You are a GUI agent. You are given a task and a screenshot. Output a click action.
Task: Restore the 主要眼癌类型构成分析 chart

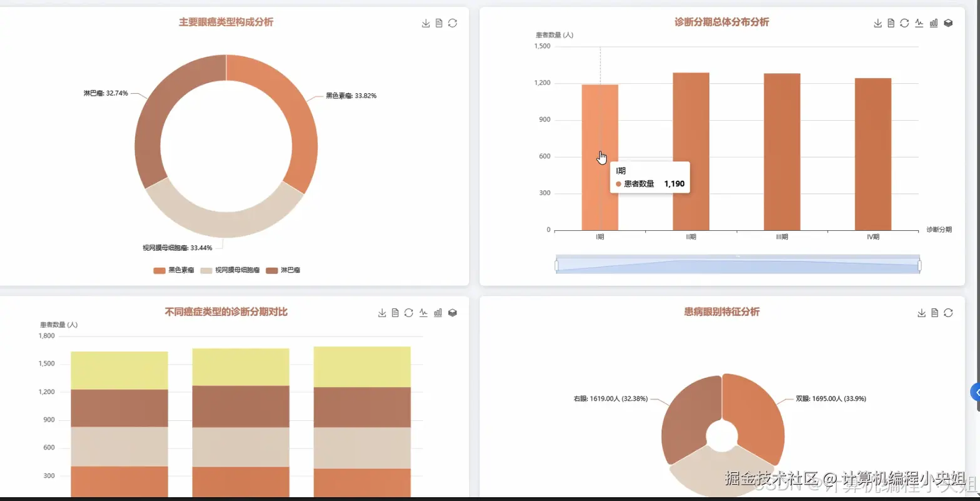(452, 23)
